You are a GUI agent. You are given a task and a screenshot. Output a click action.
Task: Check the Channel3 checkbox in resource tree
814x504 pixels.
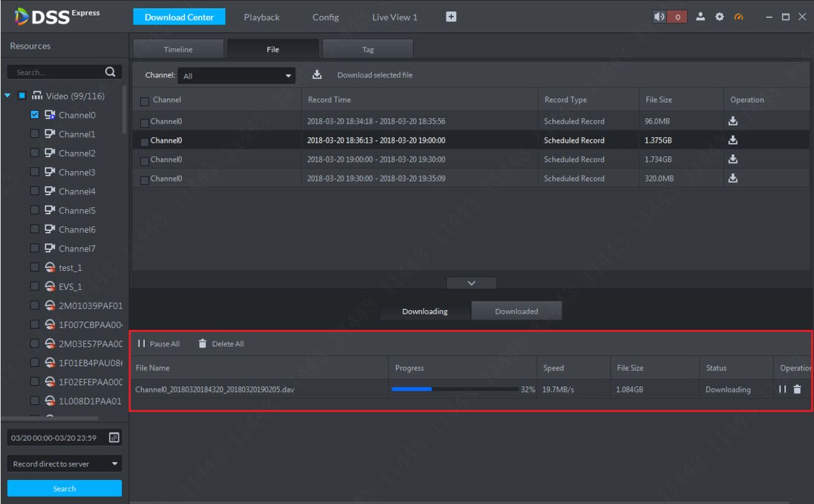coord(36,172)
